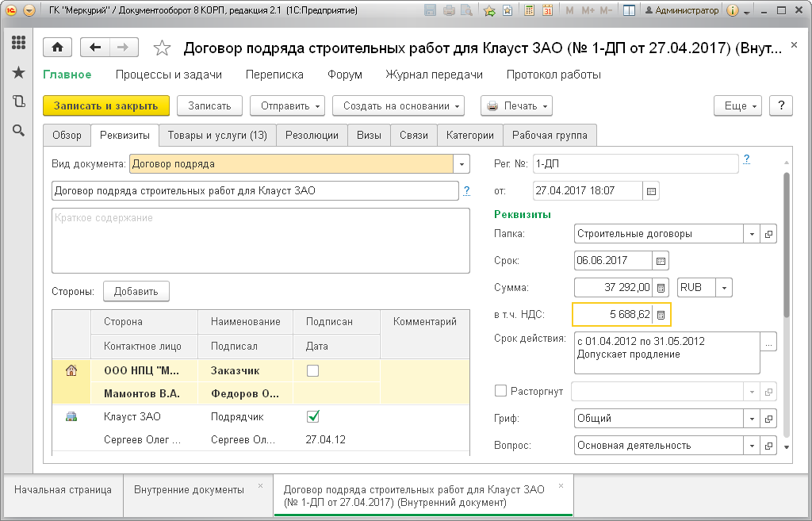Screen dimensions: 812x521
Task: Expand the Вопрос dropdown list
Action: pyautogui.click(x=752, y=446)
